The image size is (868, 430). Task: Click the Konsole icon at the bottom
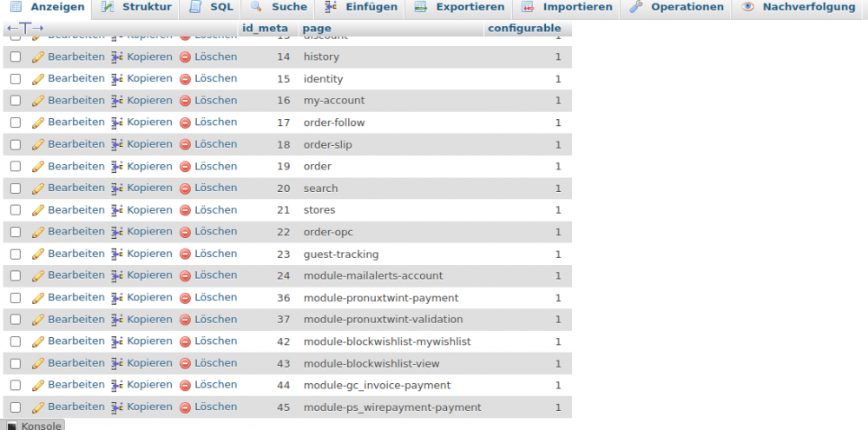pos(11,427)
